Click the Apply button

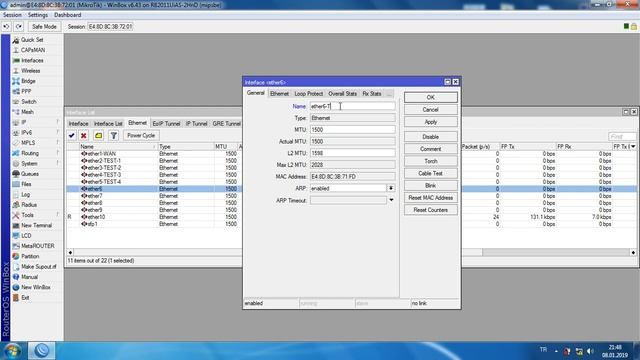[431, 122]
